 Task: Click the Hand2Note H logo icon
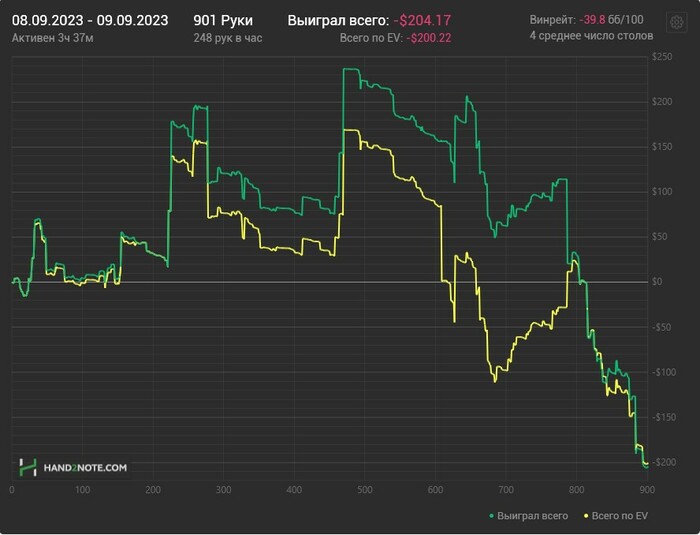(29, 467)
